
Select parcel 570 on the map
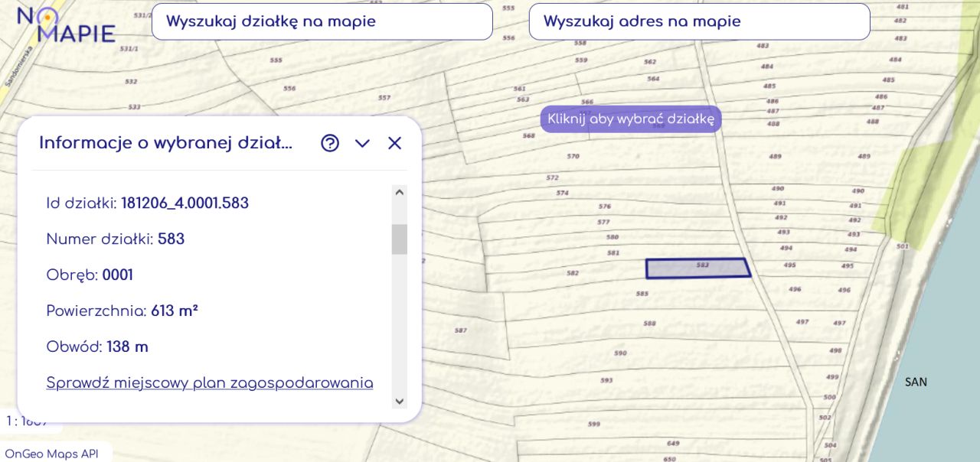click(x=573, y=156)
